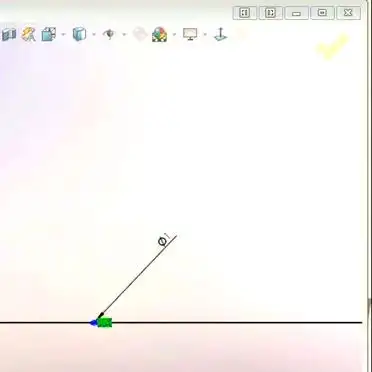
Task: Expand the View Orientation dropdown arrow
Action: [64, 34]
